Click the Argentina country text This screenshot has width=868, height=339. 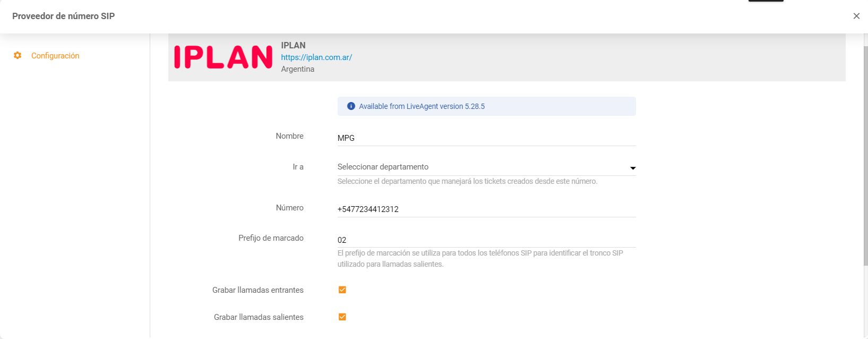(x=297, y=69)
